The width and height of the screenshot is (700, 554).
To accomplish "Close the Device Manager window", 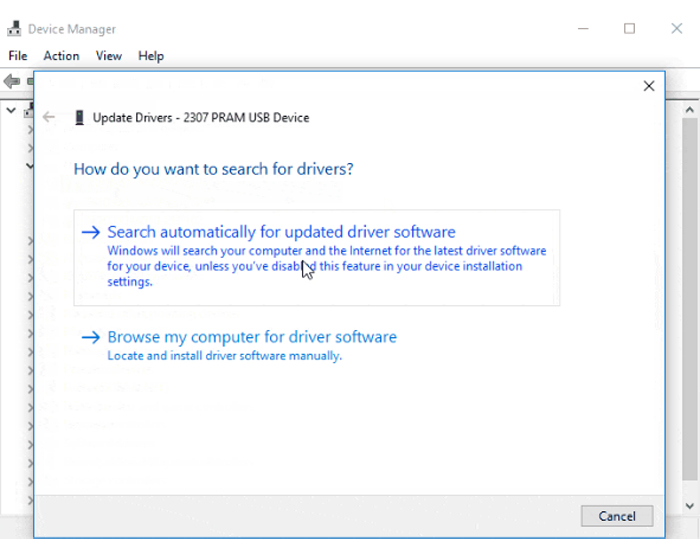I will 677,29.
